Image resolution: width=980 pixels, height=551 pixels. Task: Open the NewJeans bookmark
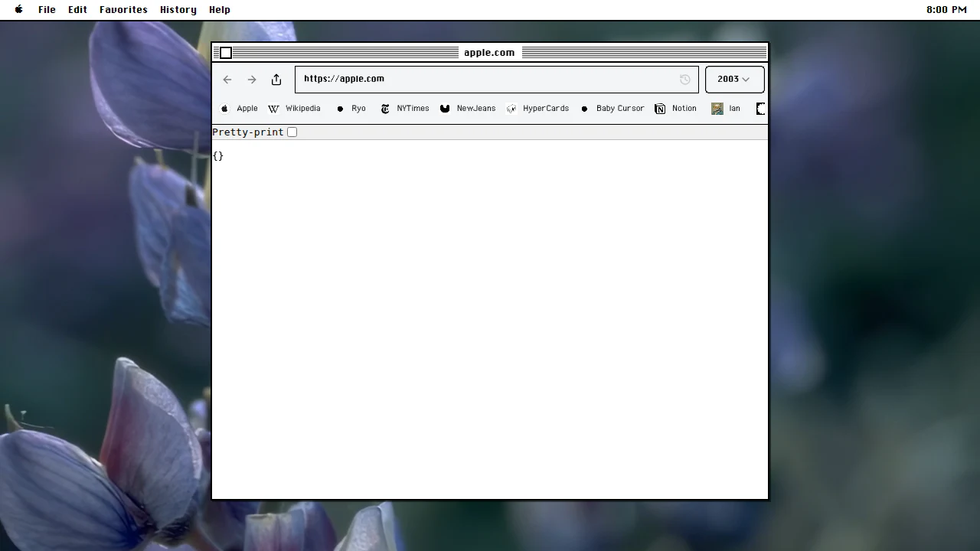tap(468, 109)
